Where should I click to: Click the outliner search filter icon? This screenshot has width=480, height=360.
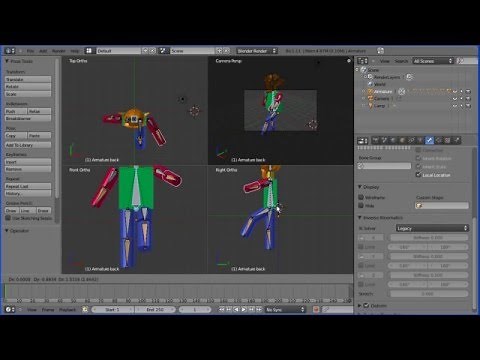coord(460,61)
